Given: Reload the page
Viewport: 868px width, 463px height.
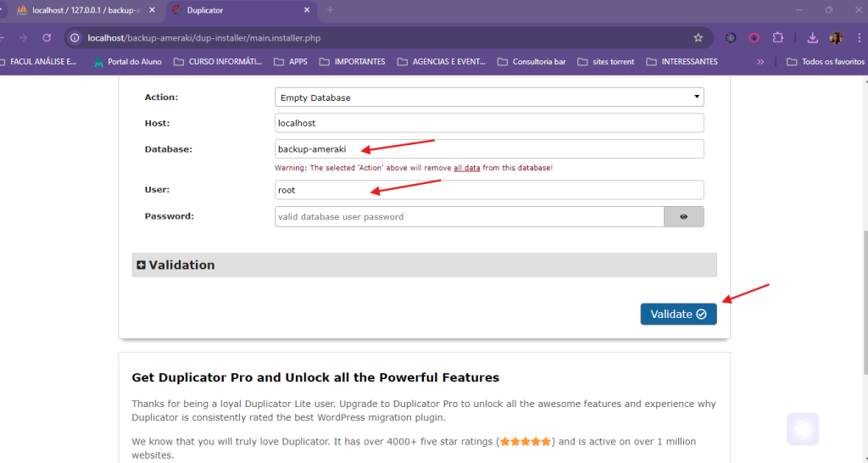Looking at the screenshot, I should (47, 38).
